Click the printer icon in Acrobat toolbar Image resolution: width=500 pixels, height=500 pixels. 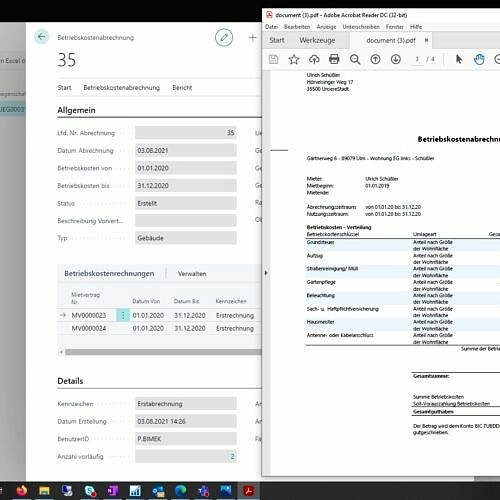pyautogui.click(x=334, y=59)
